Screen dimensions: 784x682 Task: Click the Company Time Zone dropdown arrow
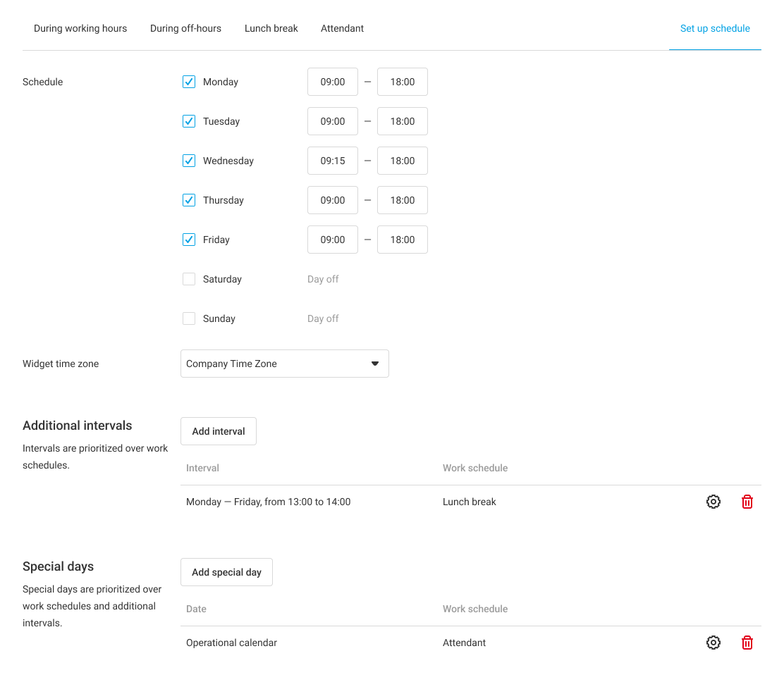[375, 364]
